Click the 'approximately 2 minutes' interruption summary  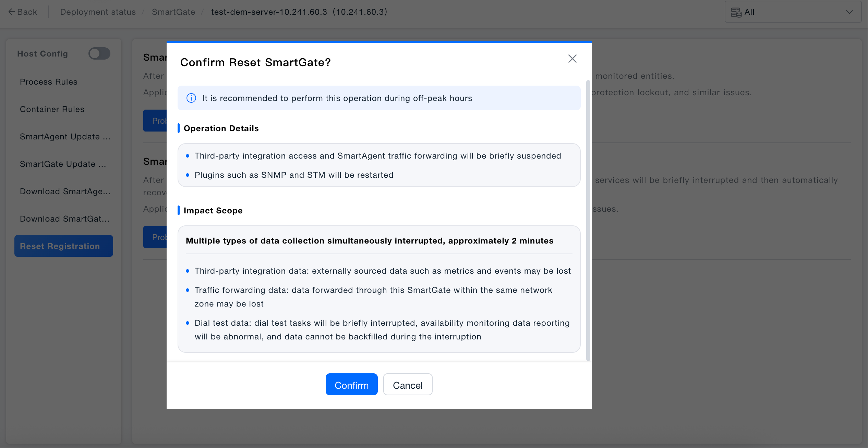click(370, 241)
